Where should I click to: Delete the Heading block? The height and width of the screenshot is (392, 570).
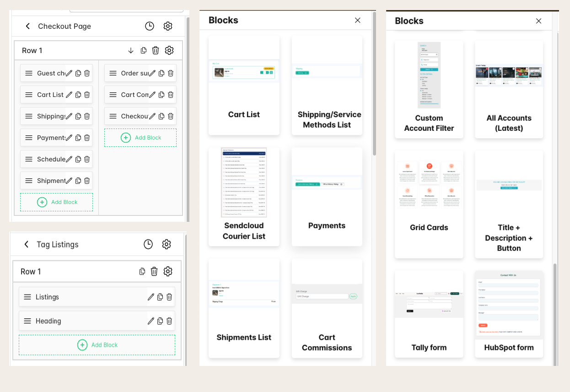(169, 321)
